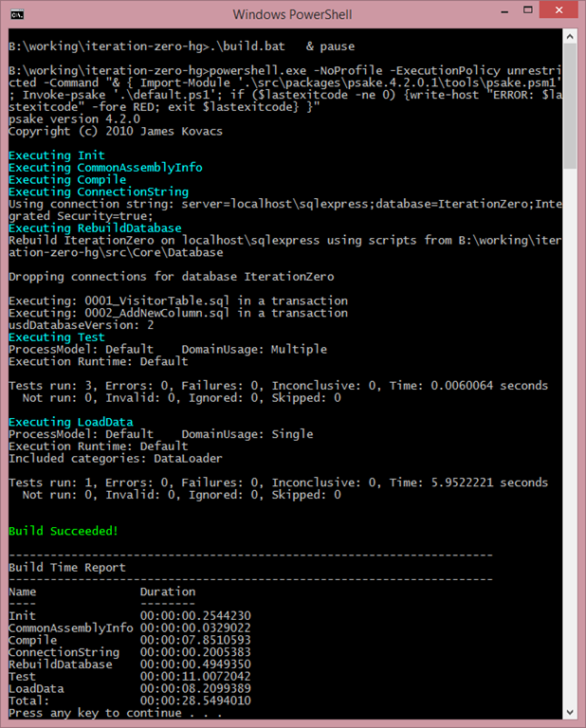Click the '0001_VisitorTable.sql' executing line
This screenshot has width=586, height=728.
(x=178, y=300)
